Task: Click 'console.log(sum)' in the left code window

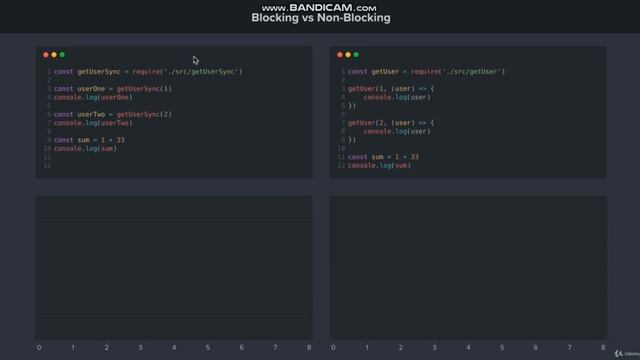Action: (85, 149)
